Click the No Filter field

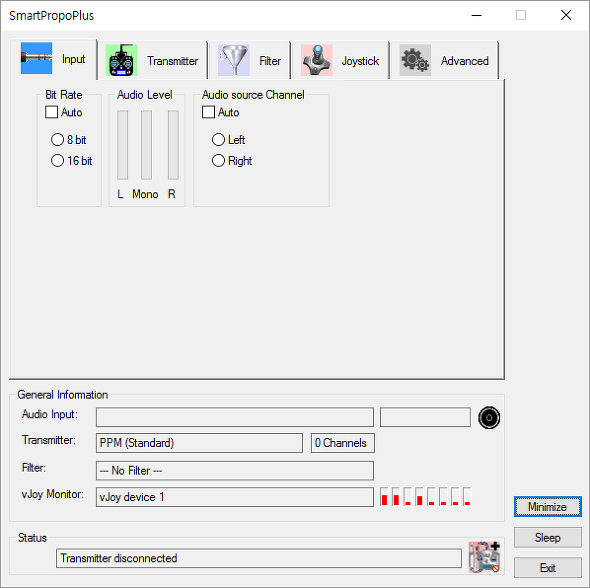coord(235,471)
